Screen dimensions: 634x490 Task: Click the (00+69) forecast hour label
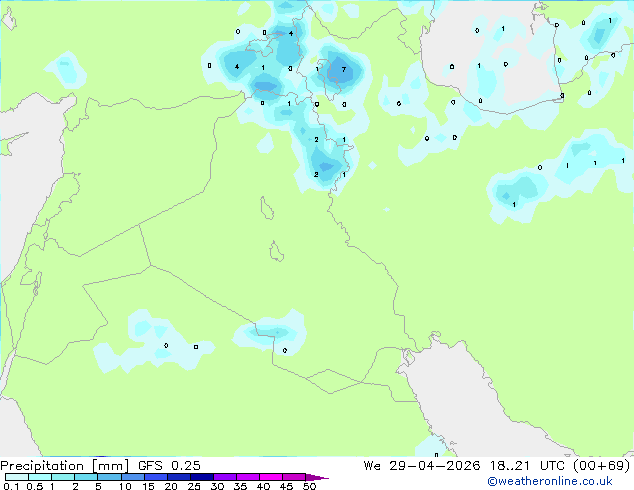[x=602, y=466]
